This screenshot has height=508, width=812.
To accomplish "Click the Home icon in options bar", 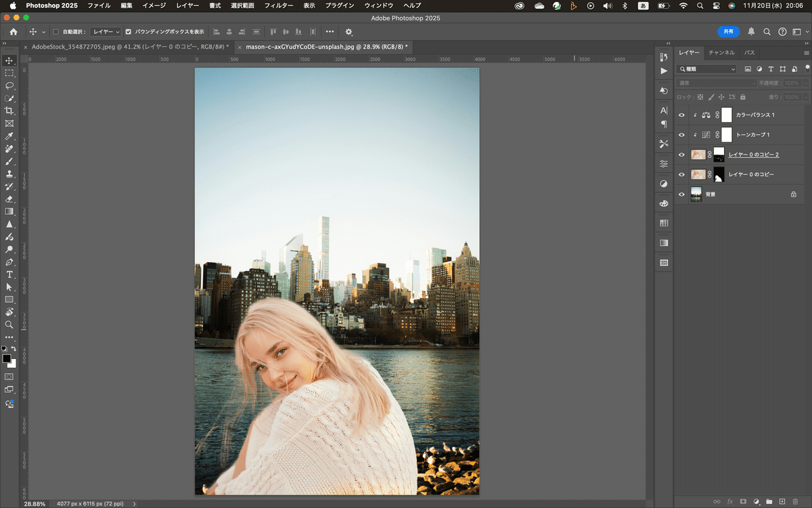I will 14,31.
